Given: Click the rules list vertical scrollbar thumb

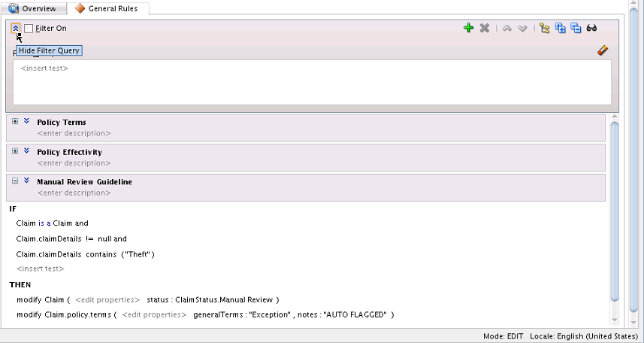Looking at the screenshot, I should [615, 211].
